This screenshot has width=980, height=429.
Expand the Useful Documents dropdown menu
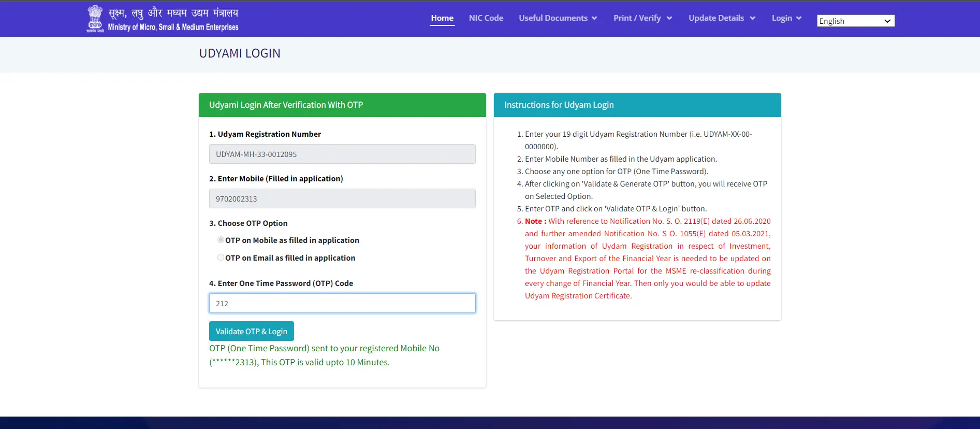tap(558, 18)
